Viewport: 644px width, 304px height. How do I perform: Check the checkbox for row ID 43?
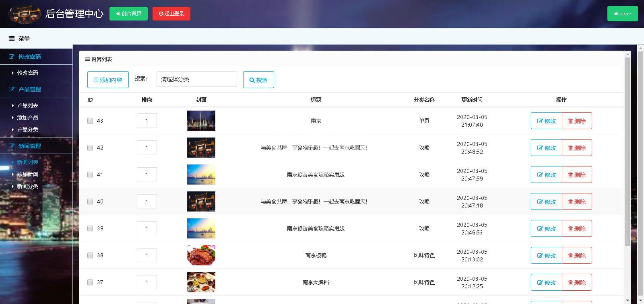[x=90, y=121]
